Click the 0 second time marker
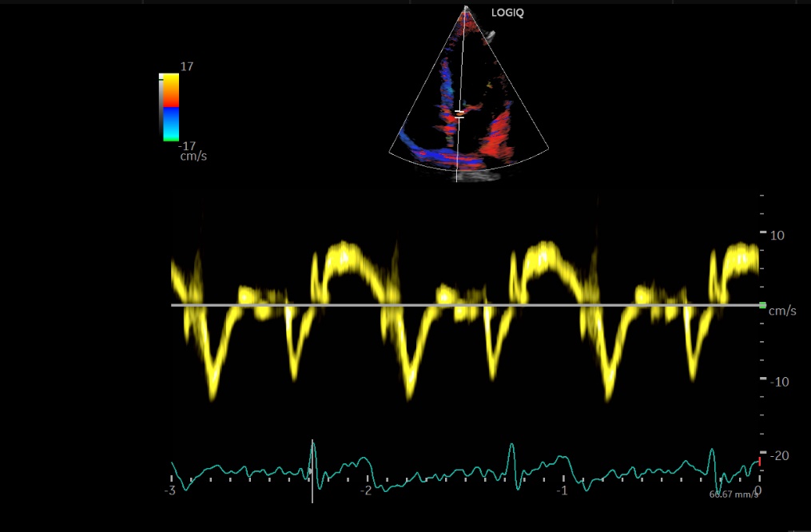Viewport: 811px width, 532px height. [x=757, y=490]
